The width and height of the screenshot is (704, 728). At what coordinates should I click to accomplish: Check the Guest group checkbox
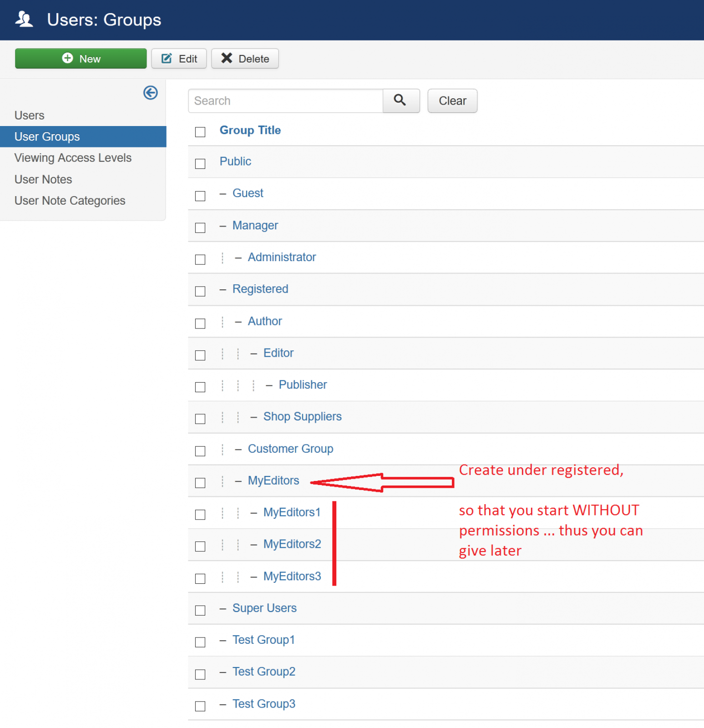[200, 196]
